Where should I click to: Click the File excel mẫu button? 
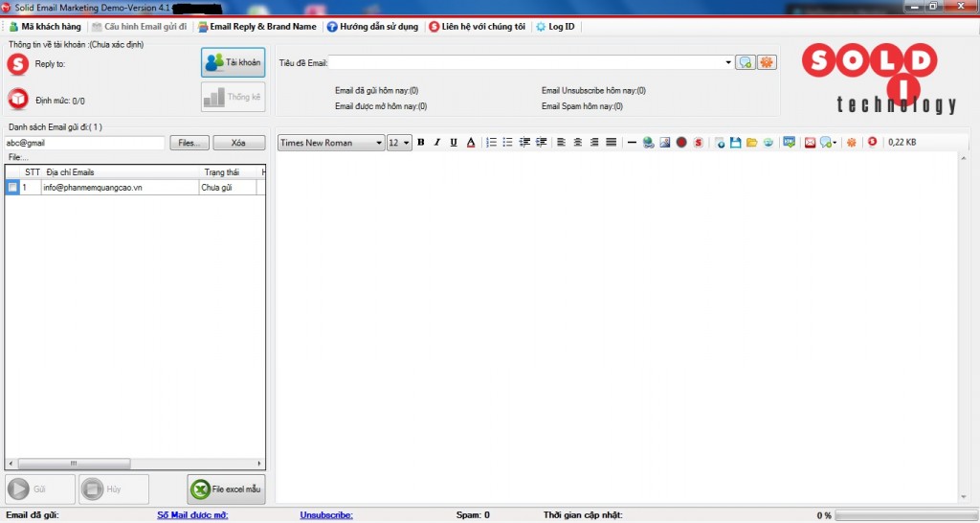pos(226,489)
